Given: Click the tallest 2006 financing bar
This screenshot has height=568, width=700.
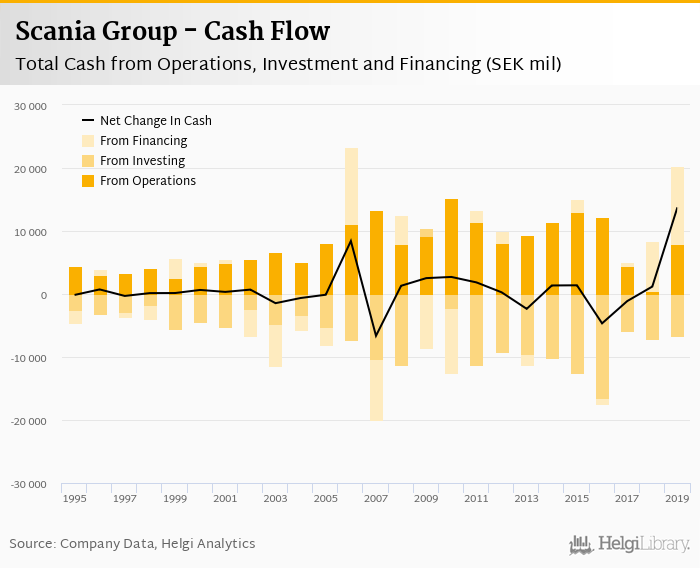Looking at the screenshot, I should coord(351,186).
